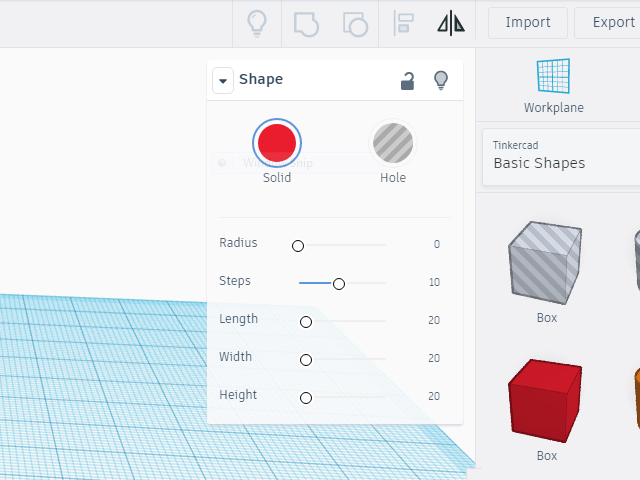Click the Height value 20

point(434,396)
